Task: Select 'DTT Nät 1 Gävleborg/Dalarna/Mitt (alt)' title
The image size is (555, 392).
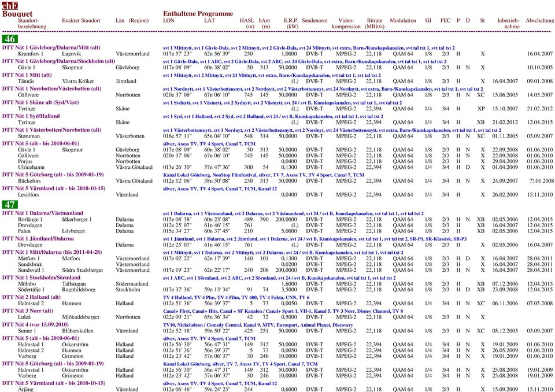Action: coord(51,47)
